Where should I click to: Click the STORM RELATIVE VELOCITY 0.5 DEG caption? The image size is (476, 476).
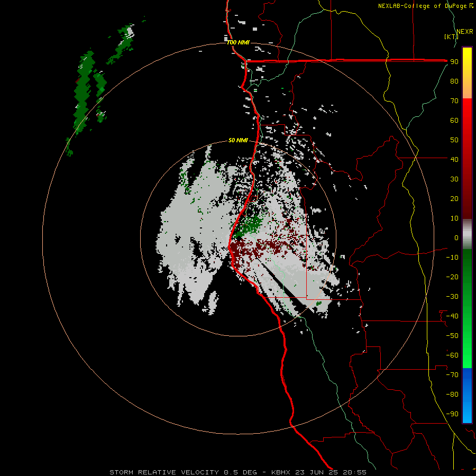coord(183,472)
